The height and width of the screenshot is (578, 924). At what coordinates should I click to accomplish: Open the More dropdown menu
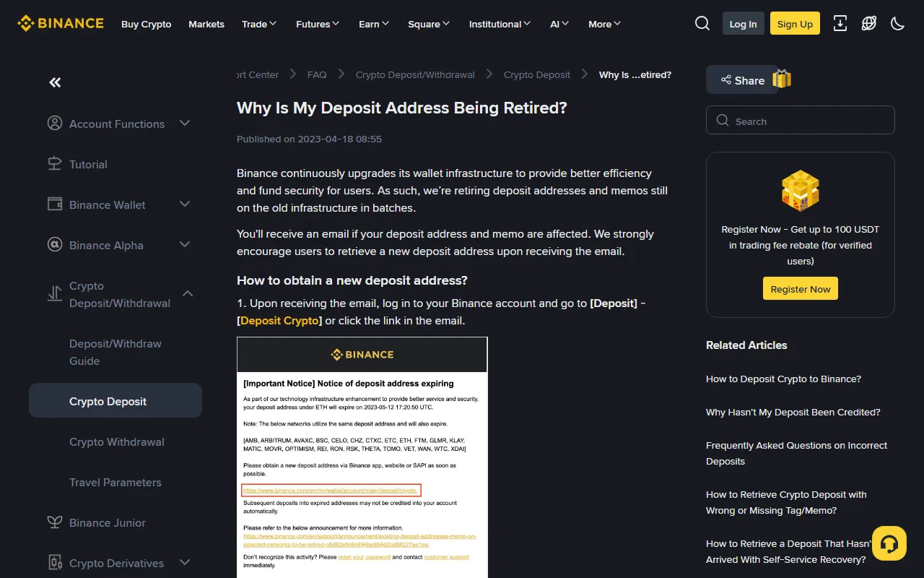604,24
